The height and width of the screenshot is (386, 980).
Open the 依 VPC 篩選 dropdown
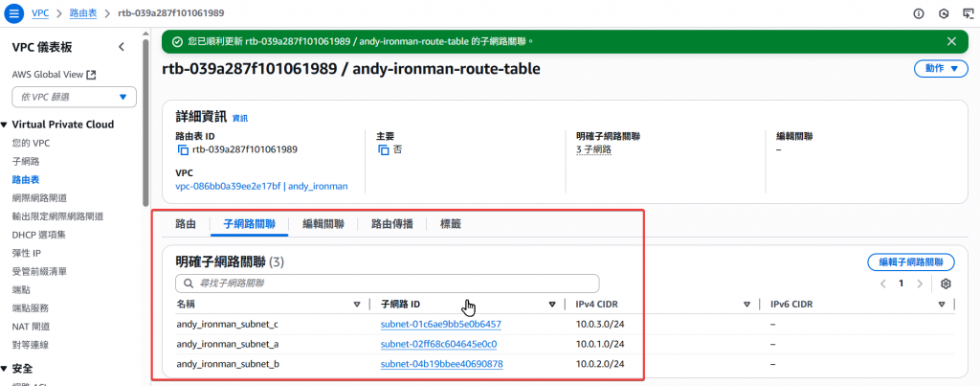(x=75, y=97)
